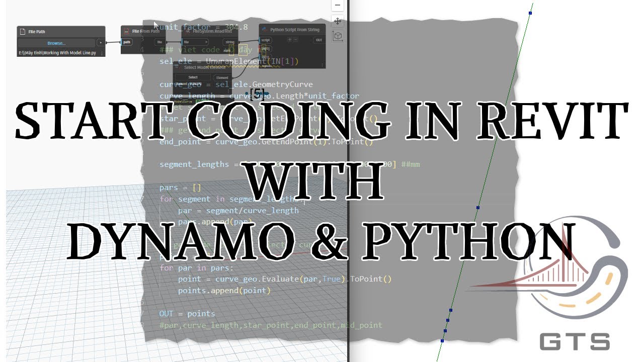644x362 pixels.
Task: Click Select button in Select Model Element node
Action: pyautogui.click(x=193, y=77)
